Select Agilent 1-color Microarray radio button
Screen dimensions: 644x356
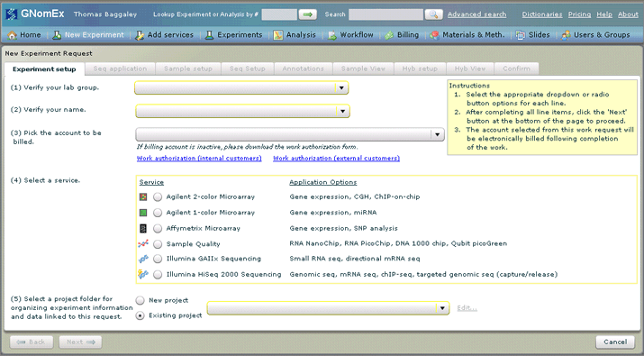158,213
